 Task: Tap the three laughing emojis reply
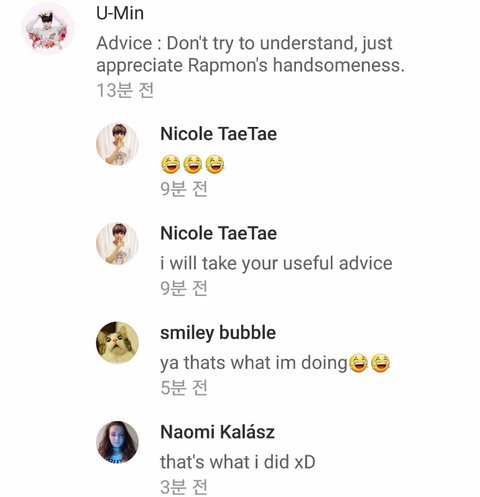click(x=193, y=164)
